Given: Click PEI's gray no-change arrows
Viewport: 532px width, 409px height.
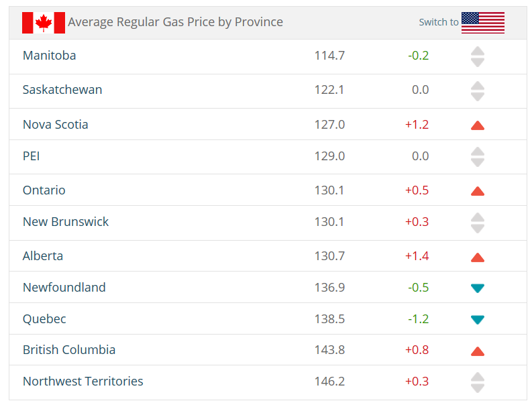Looking at the screenshot, I should [x=478, y=157].
